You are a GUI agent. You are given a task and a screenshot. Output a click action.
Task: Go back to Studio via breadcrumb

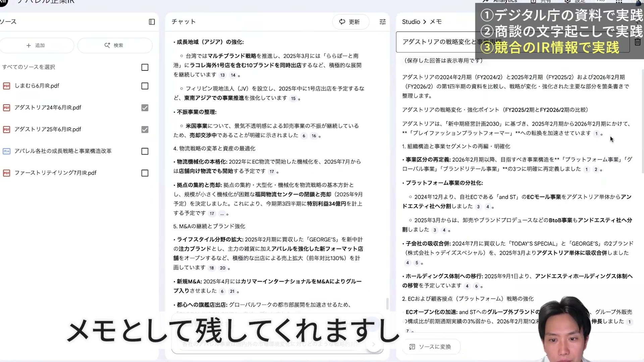tap(411, 22)
